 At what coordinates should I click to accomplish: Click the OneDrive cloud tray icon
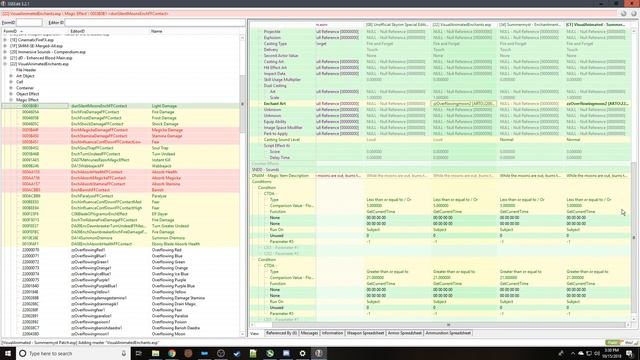click(x=581, y=353)
